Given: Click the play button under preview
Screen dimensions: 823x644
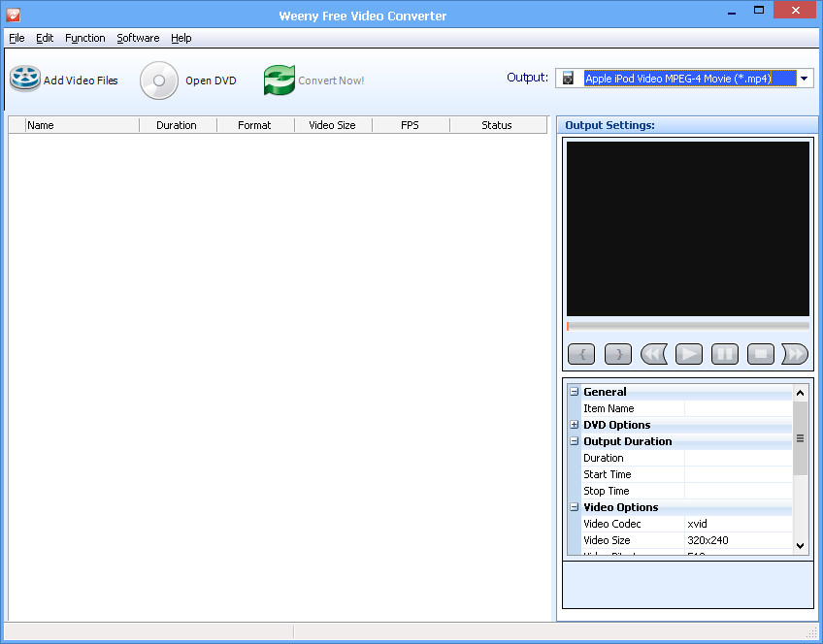Looking at the screenshot, I should [x=689, y=354].
